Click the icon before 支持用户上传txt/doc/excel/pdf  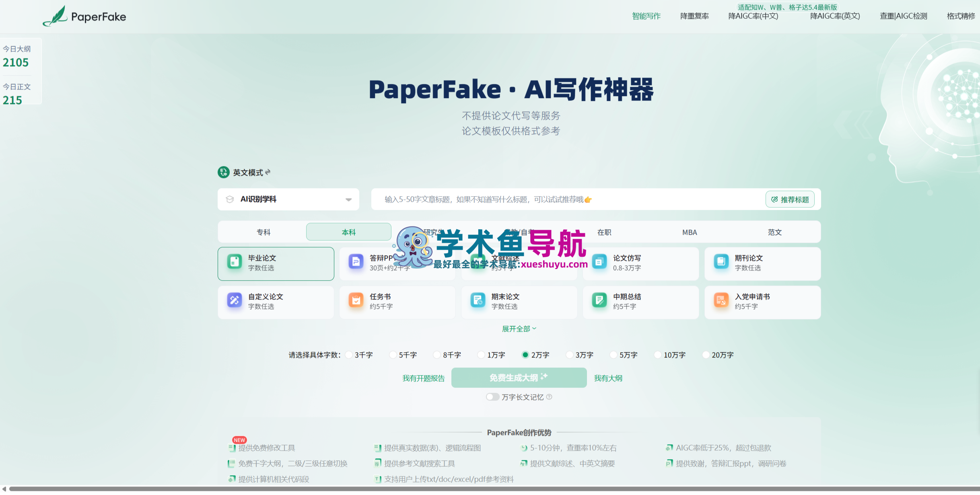pyautogui.click(x=377, y=479)
